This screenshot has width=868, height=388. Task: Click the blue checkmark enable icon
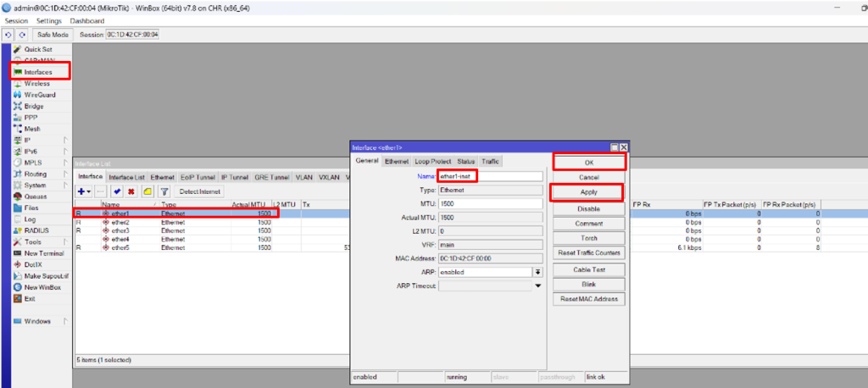click(x=116, y=192)
